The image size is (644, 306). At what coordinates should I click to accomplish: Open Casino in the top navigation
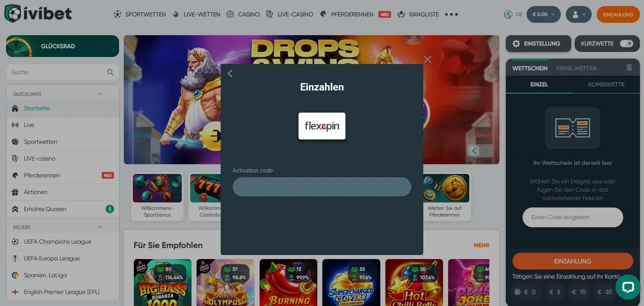pos(249,14)
